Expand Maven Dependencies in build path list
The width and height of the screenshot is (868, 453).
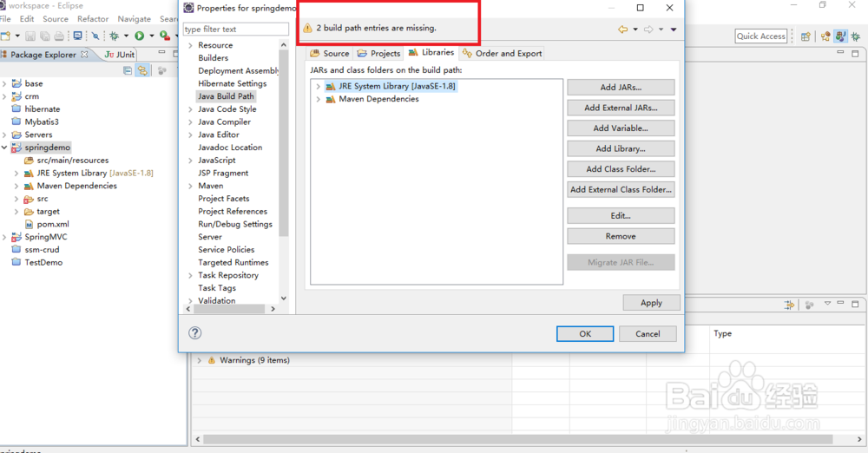tap(318, 99)
